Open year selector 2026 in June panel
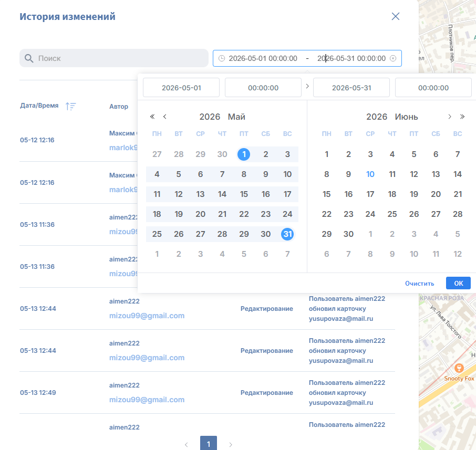 (x=377, y=117)
